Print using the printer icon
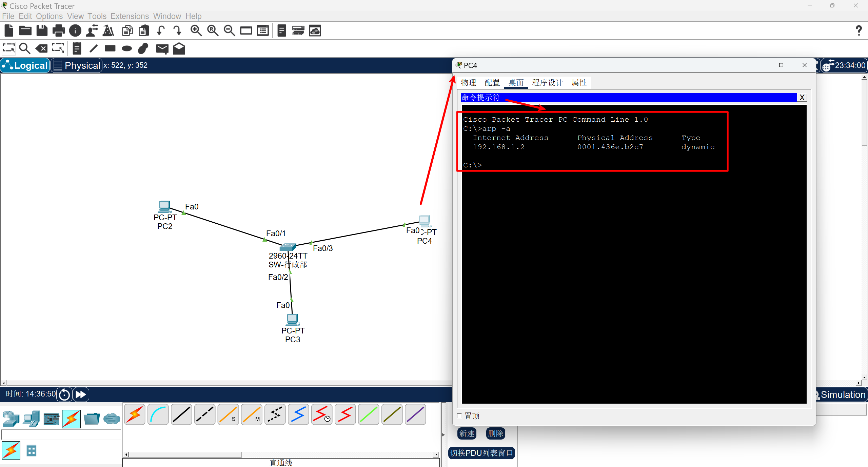Viewport: 868px width, 467px height. click(x=59, y=31)
